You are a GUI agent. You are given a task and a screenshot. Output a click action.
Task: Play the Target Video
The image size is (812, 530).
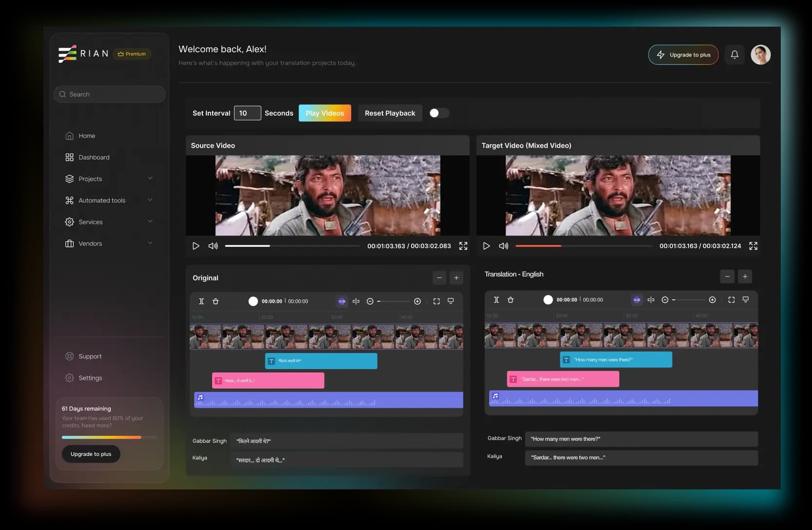486,246
